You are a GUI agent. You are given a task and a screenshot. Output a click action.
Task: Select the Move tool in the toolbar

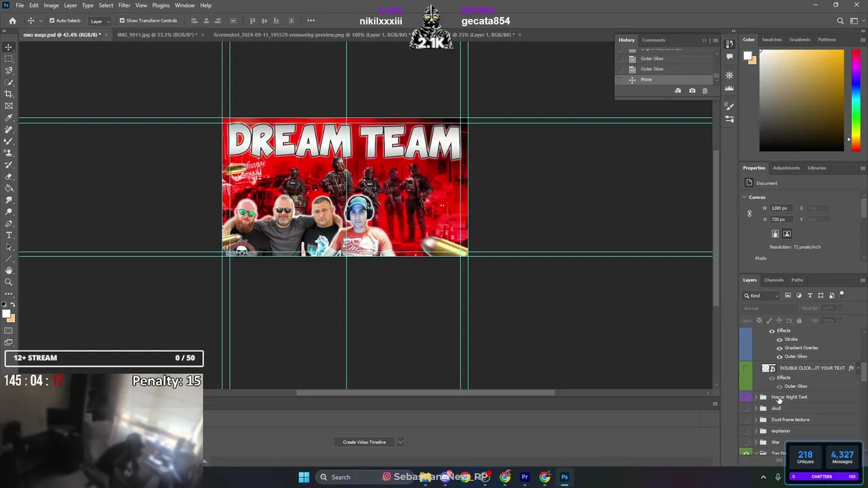pyautogui.click(x=9, y=47)
